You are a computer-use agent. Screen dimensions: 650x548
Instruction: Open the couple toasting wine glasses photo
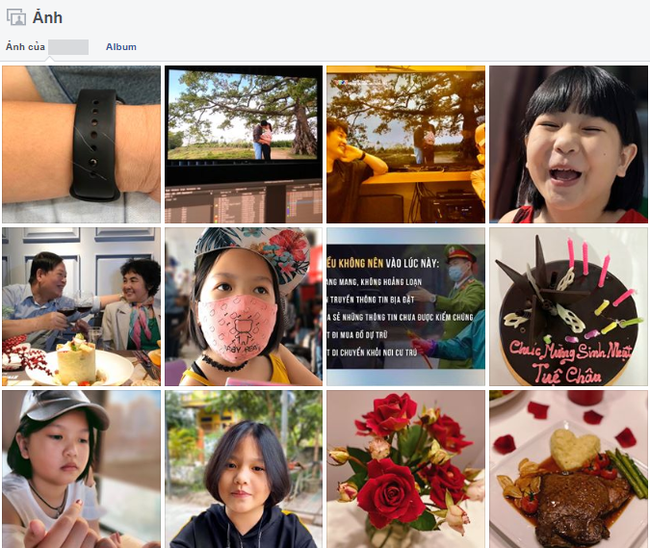[x=81, y=307]
